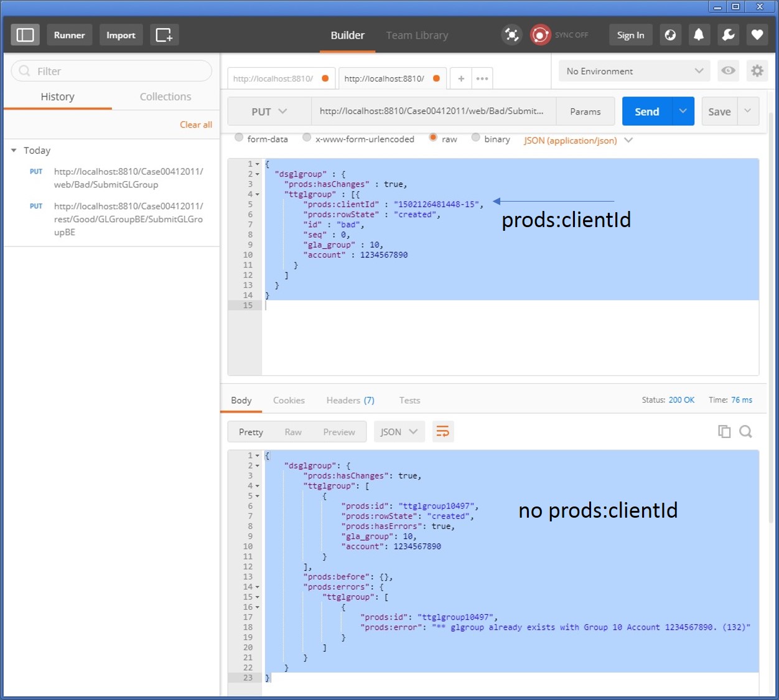Click the Filter search field

pos(112,71)
